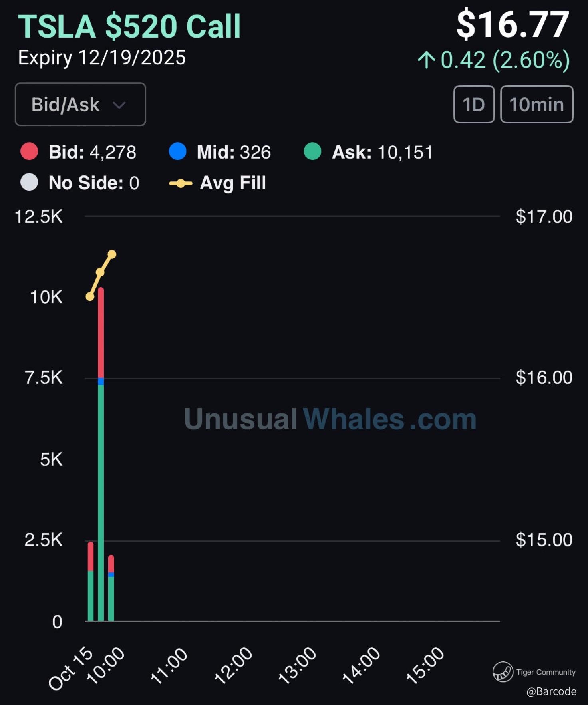This screenshot has width=588, height=705.
Task: Toggle the green Ask legend dot
Action: click(x=312, y=152)
